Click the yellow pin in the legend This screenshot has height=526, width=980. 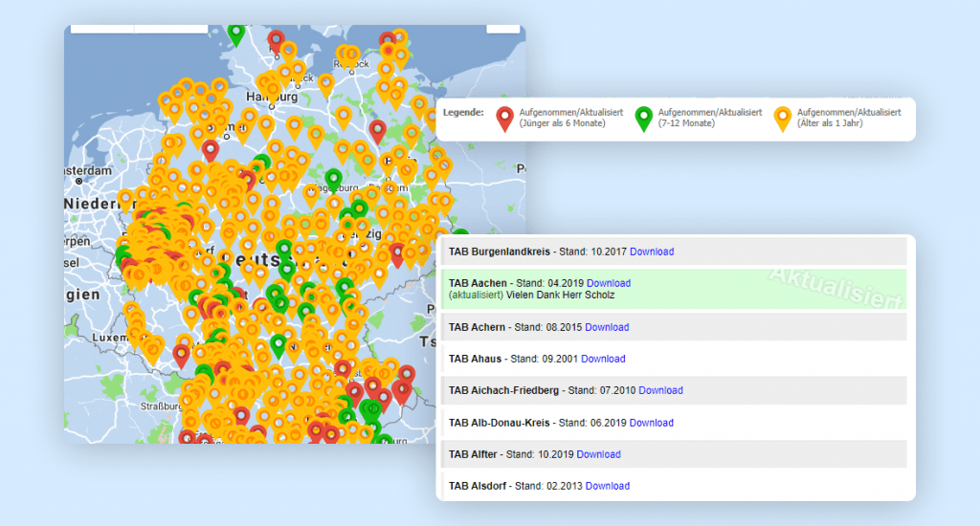(783, 118)
